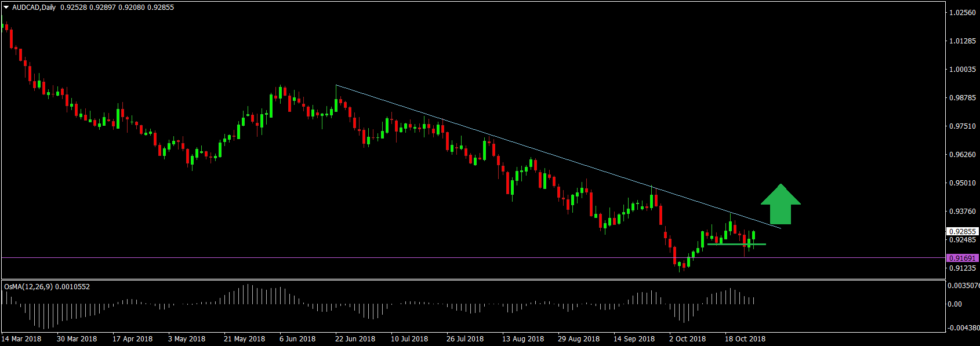980x346 pixels.
Task: Click the 0.91235 price axis label
Action: pos(962,268)
